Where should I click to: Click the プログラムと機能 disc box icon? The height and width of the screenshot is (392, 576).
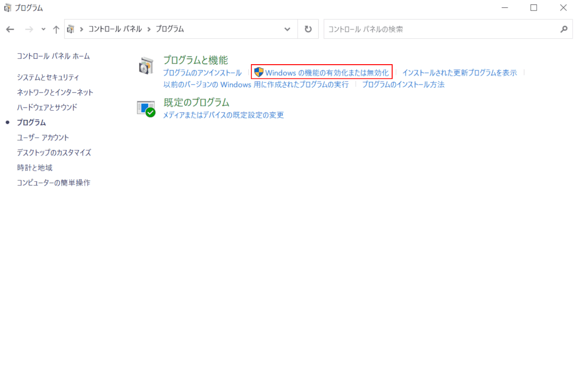point(146,66)
